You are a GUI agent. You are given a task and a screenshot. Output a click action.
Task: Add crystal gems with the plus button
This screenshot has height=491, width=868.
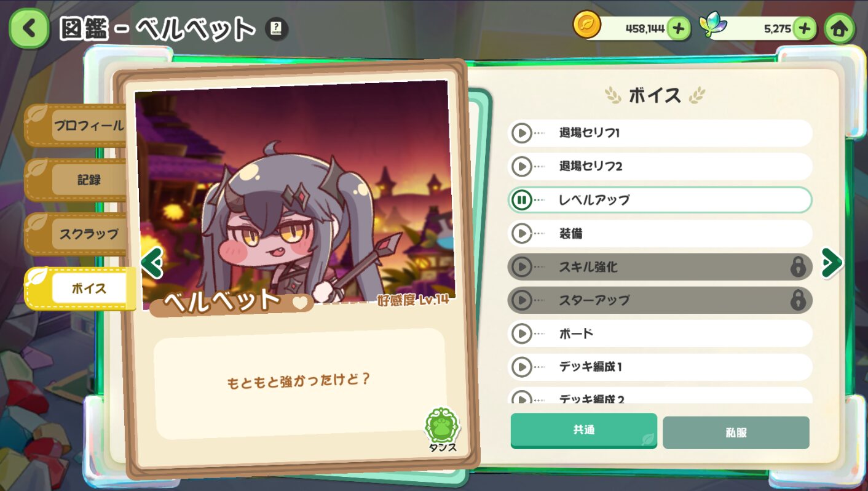pyautogui.click(x=804, y=28)
